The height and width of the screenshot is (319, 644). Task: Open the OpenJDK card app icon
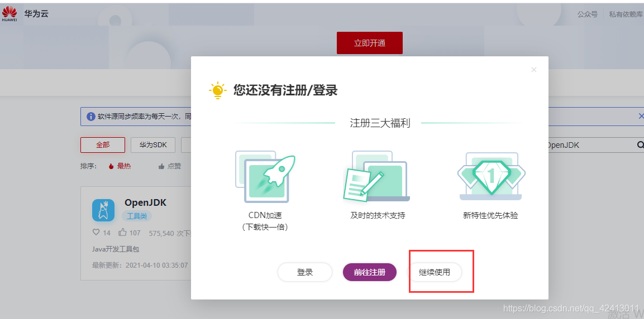(103, 210)
